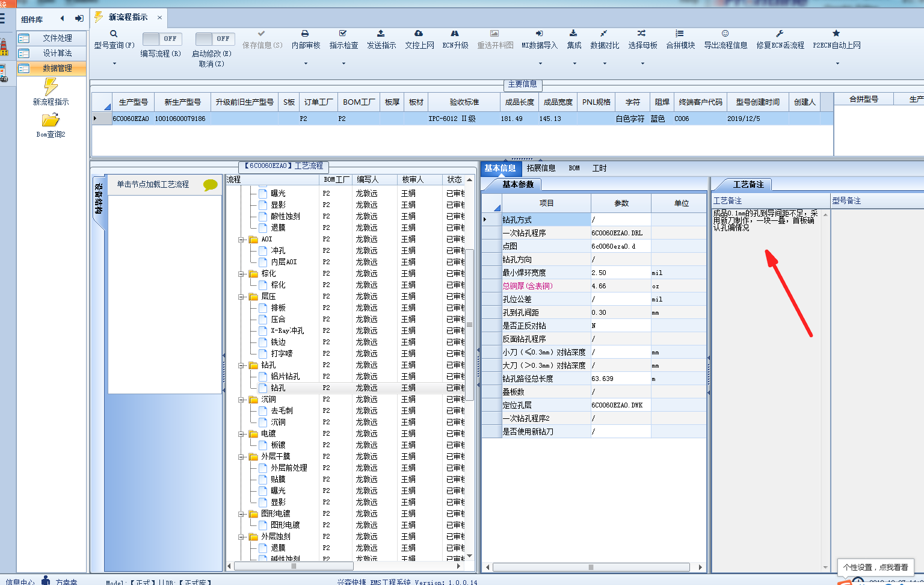Collapse the 外层干膜 tree node

point(241,457)
